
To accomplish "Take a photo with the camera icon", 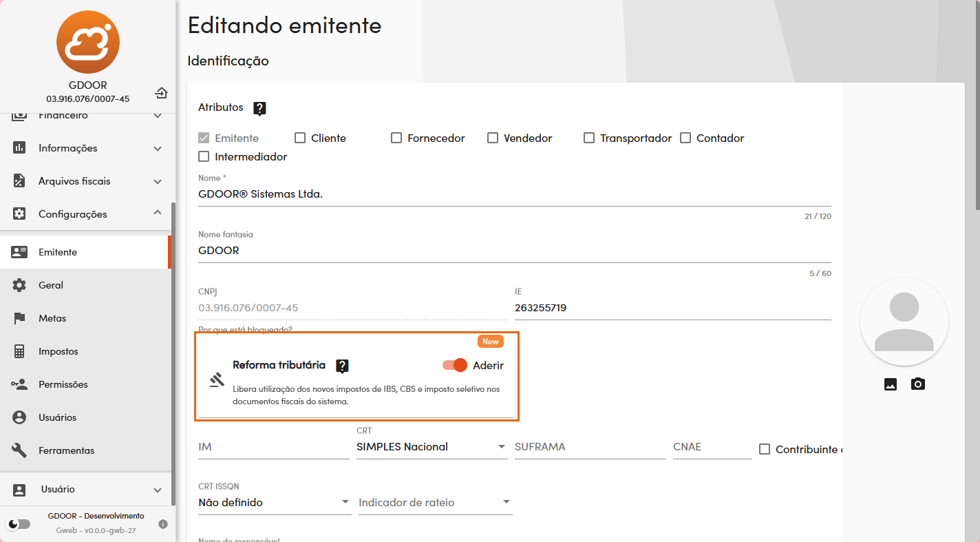I will click(918, 384).
